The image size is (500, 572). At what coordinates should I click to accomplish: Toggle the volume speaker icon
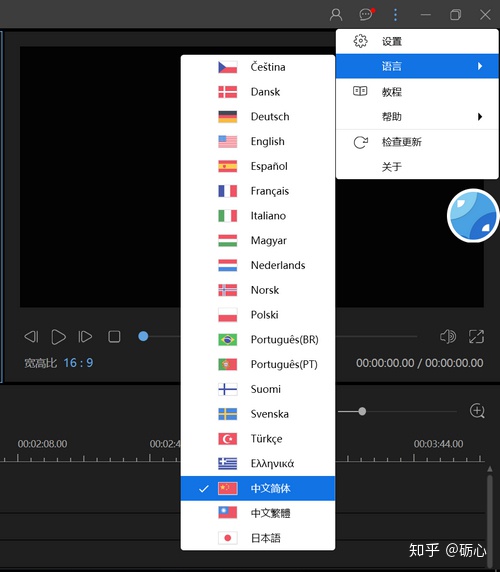(x=448, y=336)
